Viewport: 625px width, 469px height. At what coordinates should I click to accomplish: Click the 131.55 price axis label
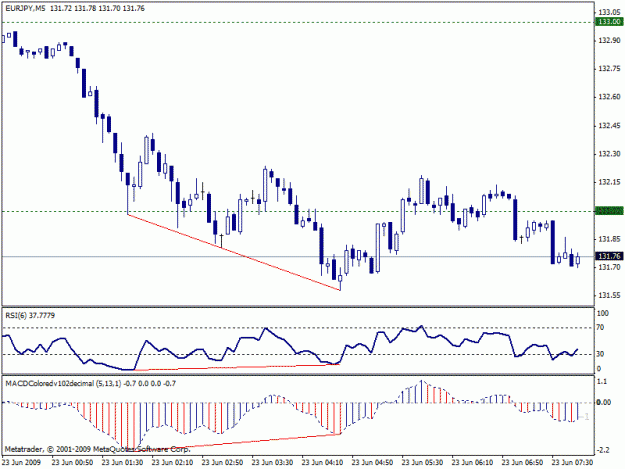pyautogui.click(x=609, y=296)
